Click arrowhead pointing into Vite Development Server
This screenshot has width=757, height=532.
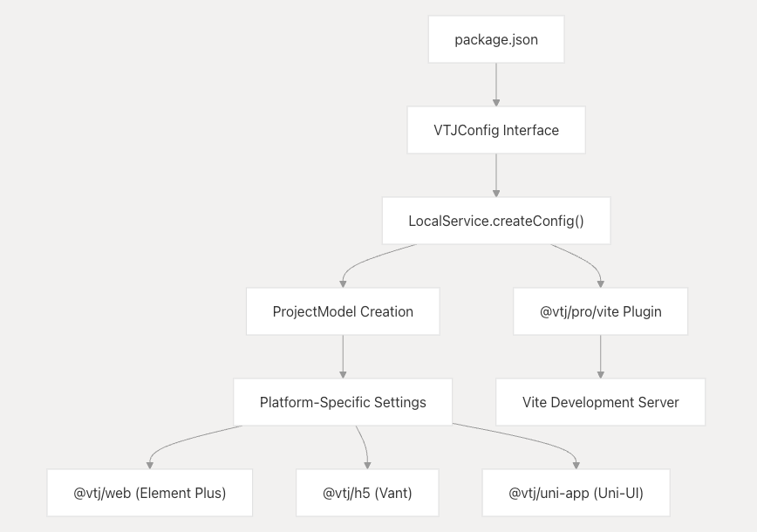(601, 375)
